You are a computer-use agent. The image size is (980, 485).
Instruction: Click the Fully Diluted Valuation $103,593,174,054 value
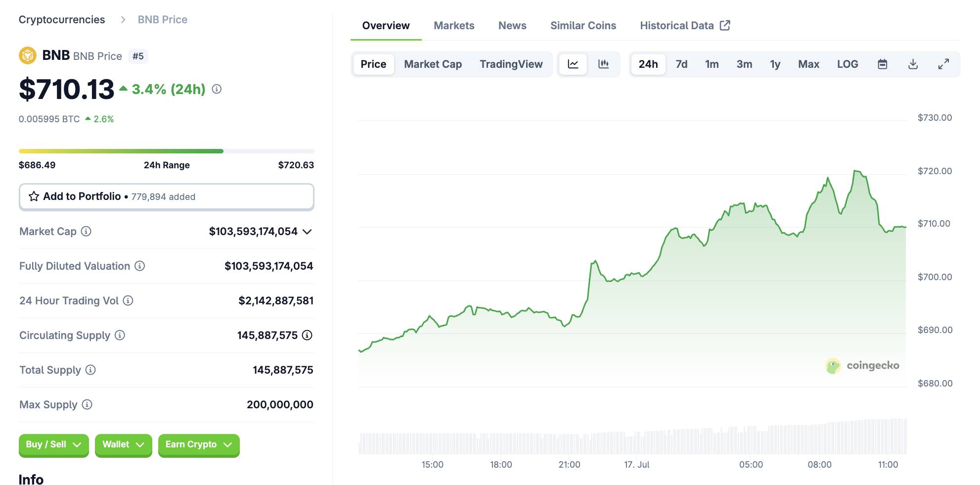(269, 266)
